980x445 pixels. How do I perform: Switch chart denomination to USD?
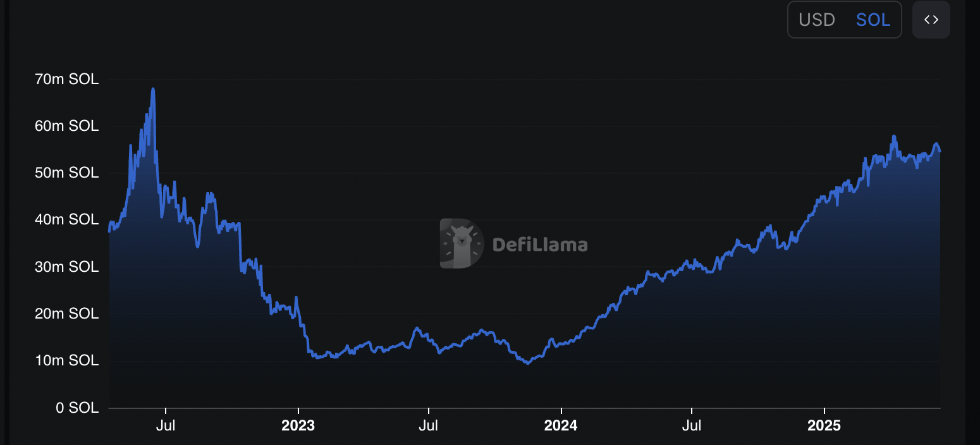(x=817, y=20)
